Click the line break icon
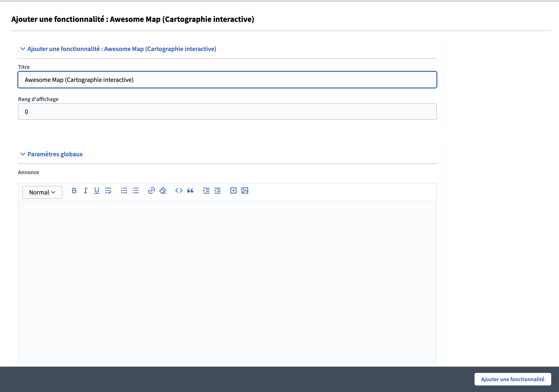This screenshot has width=559, height=392. 108,191
